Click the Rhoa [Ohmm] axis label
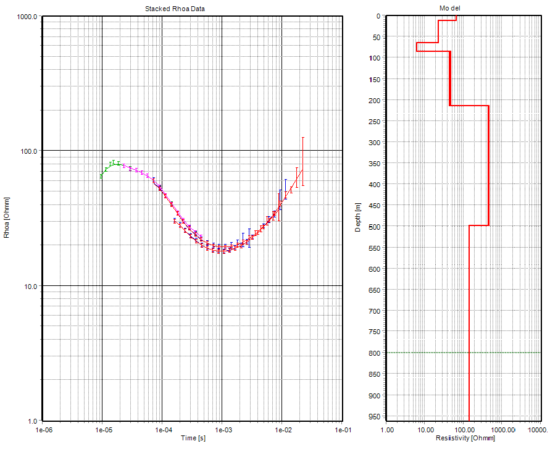The image size is (550, 449). tap(7, 217)
